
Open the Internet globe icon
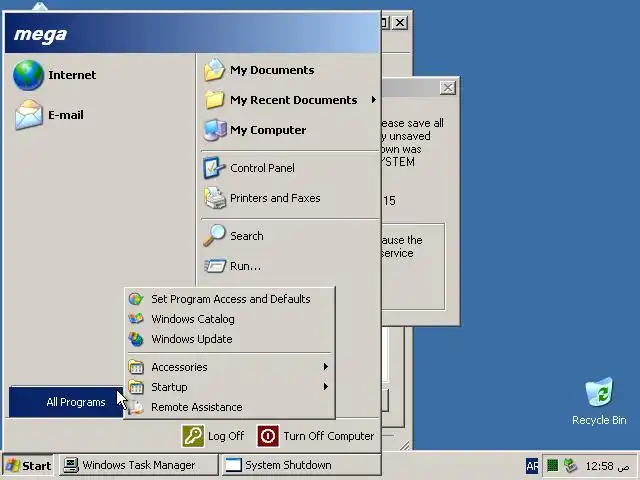28,75
